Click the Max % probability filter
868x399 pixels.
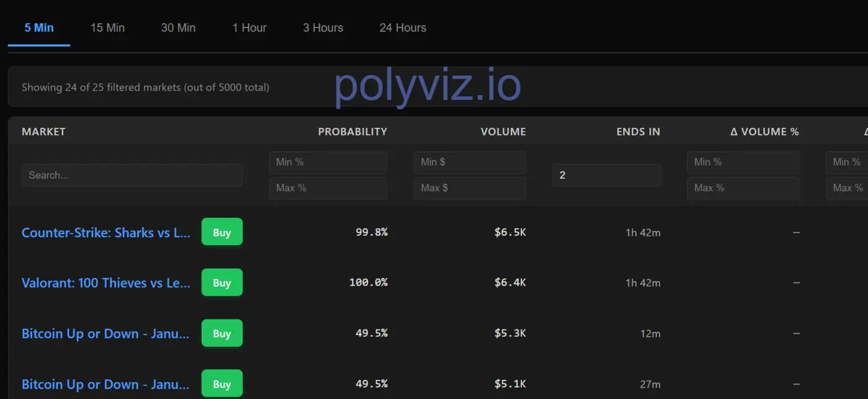(x=328, y=188)
